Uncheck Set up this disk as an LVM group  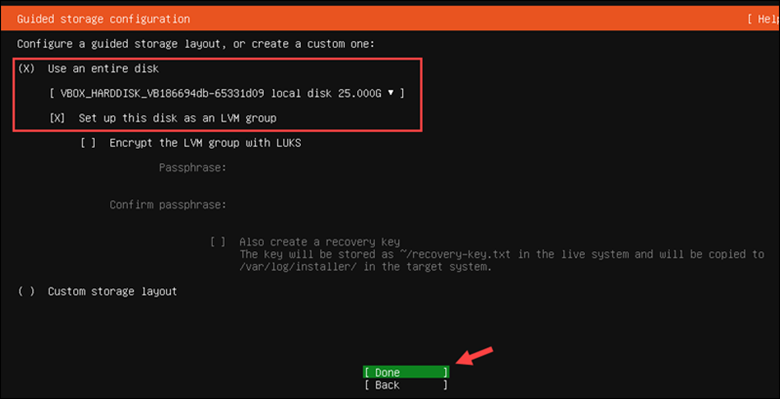[163, 118]
